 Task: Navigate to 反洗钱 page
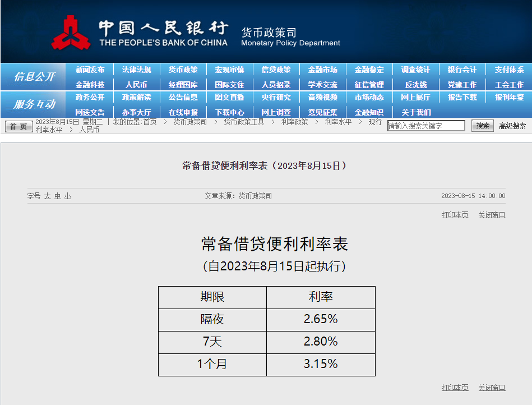click(415, 85)
